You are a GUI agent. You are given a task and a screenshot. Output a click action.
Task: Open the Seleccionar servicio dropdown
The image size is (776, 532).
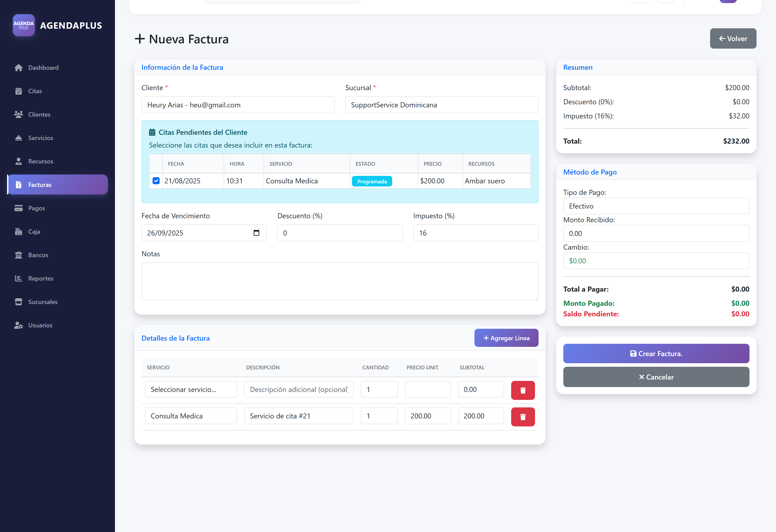click(x=191, y=389)
